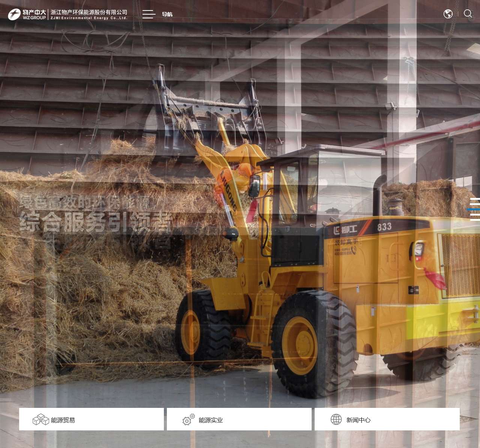The width and height of the screenshot is (480, 448).
Task: Open the 能源贸易 section link
Action: coord(91,419)
